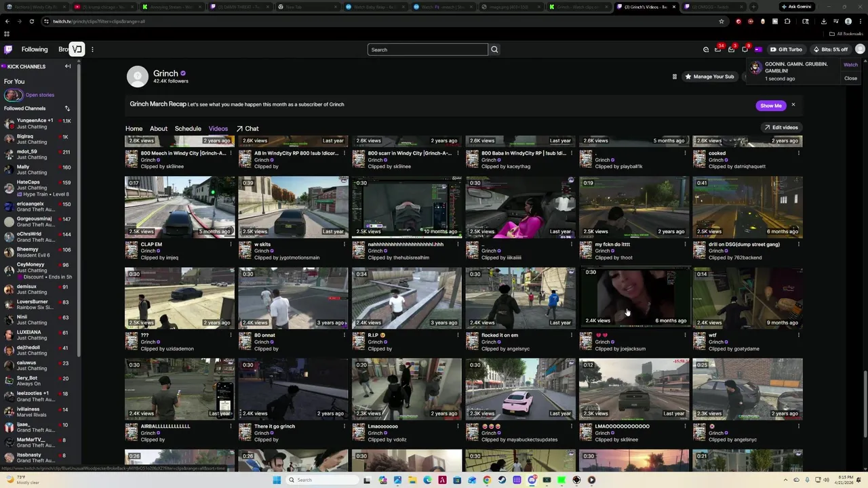Open the Schedule channel tab
This screenshot has width=868, height=488.
[188, 129]
